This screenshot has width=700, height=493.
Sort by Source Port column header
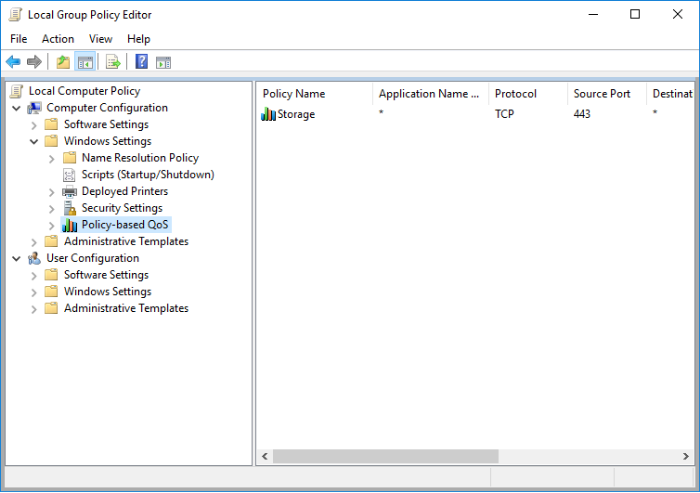coord(602,94)
